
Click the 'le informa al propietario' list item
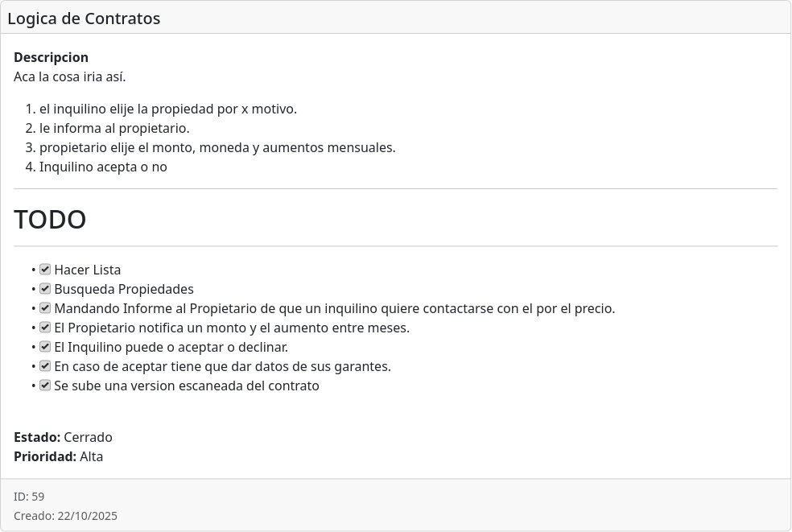pos(114,128)
